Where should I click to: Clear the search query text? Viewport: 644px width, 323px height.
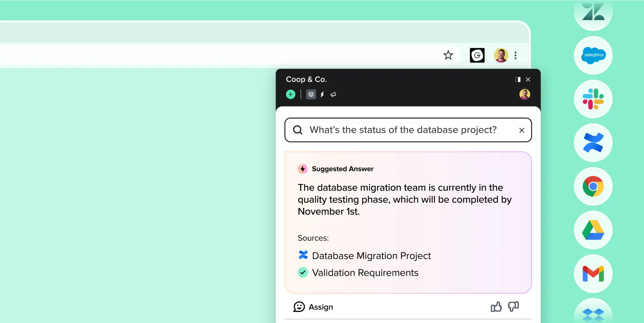522,130
